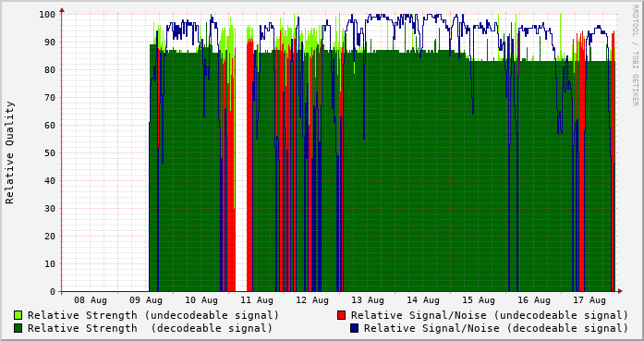
Task: Click the light green undecodeable strength swatch
Action: click(x=18, y=315)
